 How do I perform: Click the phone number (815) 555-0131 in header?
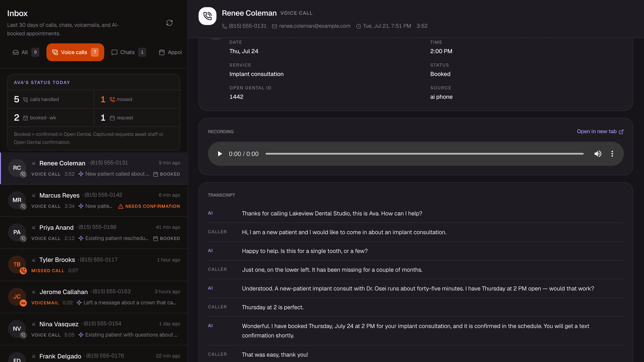coord(248,26)
